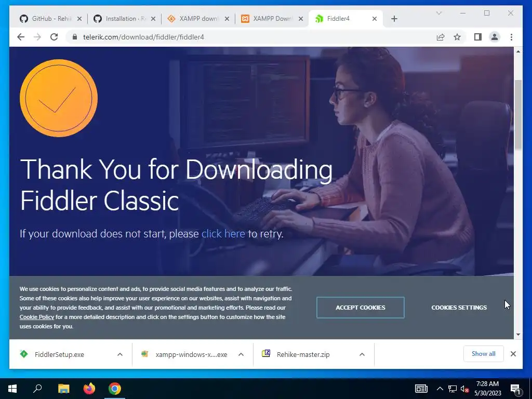Close the downloads bar

(x=513, y=354)
